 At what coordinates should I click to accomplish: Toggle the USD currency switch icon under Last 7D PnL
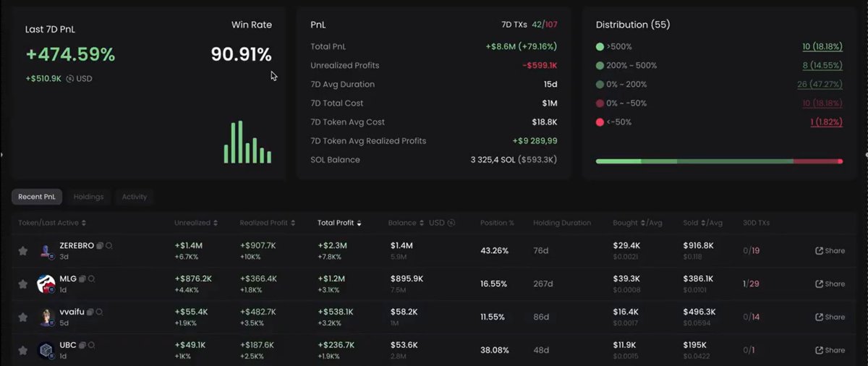pyautogui.click(x=70, y=78)
